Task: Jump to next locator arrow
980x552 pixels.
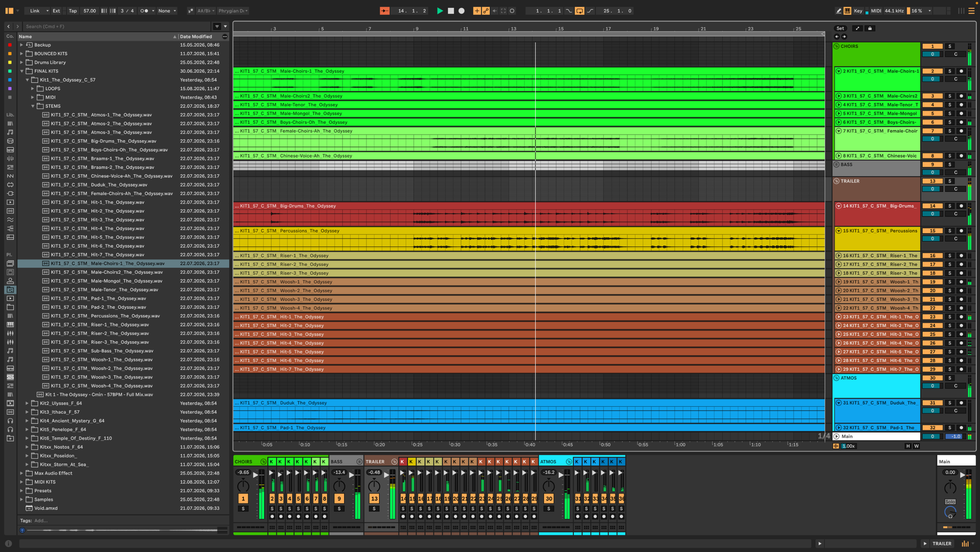Action: click(x=844, y=37)
